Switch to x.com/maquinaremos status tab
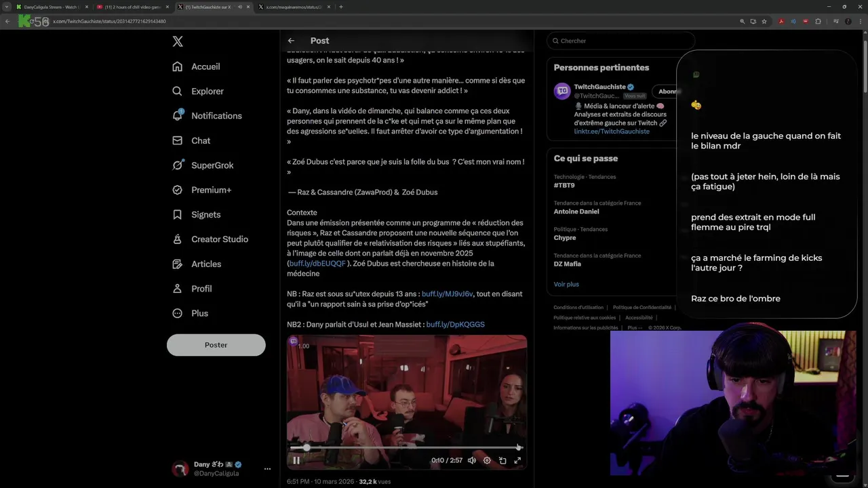Screen dimensions: 868x488 click(x=294, y=7)
